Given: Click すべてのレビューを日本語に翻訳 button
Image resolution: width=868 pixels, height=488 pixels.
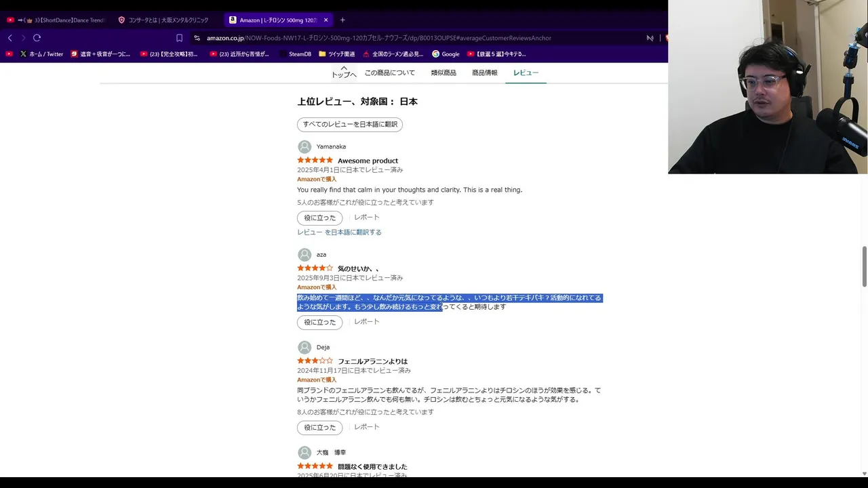Looking at the screenshot, I should 350,125.
